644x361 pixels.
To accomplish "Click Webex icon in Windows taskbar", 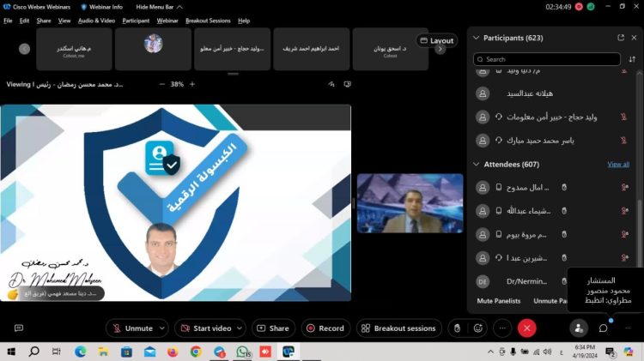I will [289, 352].
